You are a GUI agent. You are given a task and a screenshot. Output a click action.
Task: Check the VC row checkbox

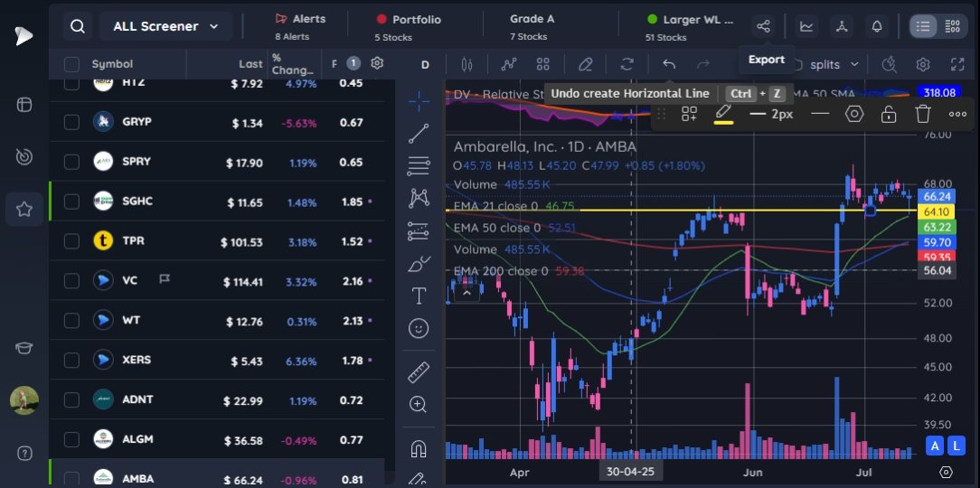click(72, 281)
